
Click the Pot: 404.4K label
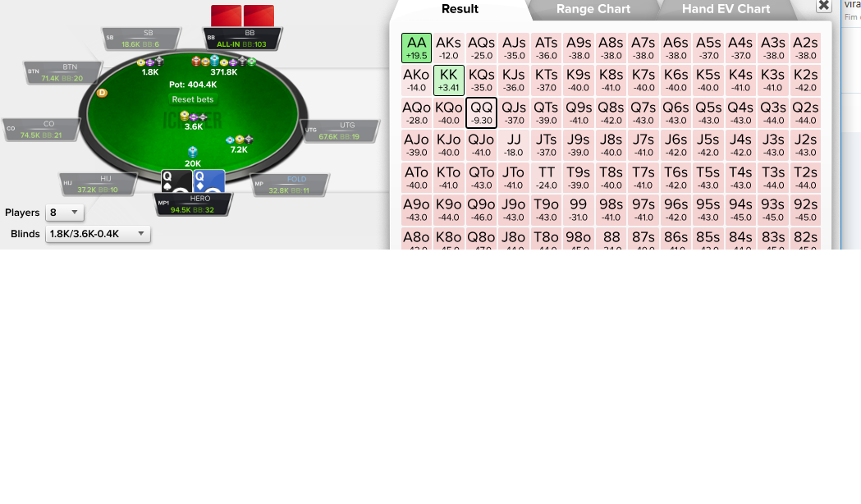193,85
